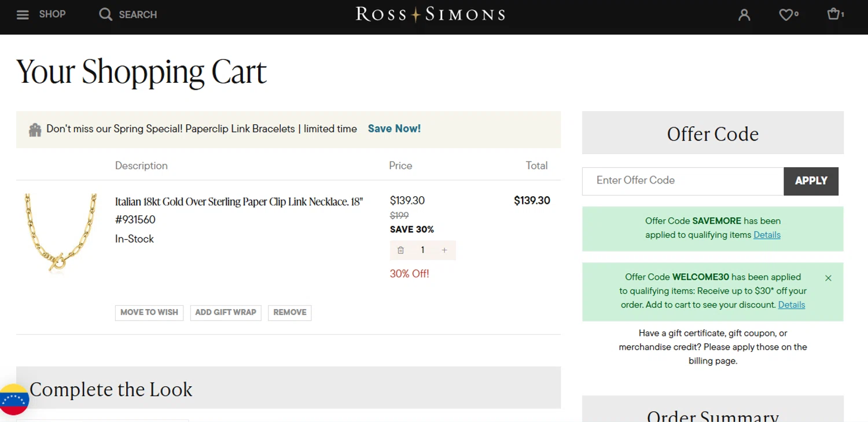The width and height of the screenshot is (868, 422).
Task: Open the hamburger Shop menu icon
Action: coord(23,14)
